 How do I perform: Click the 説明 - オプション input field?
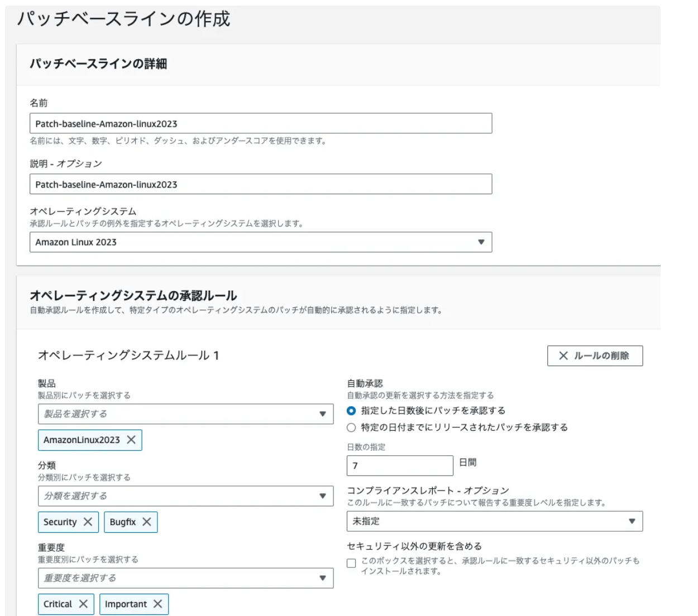click(261, 184)
